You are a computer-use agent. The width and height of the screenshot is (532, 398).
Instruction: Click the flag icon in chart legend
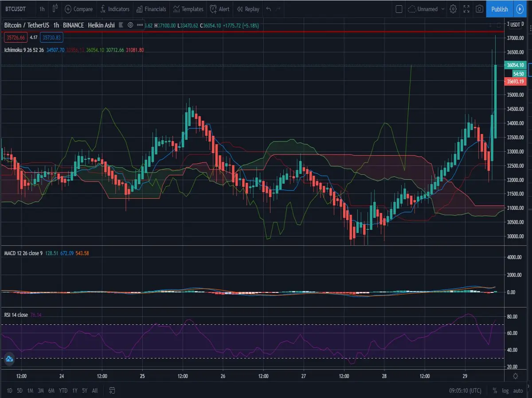121,25
